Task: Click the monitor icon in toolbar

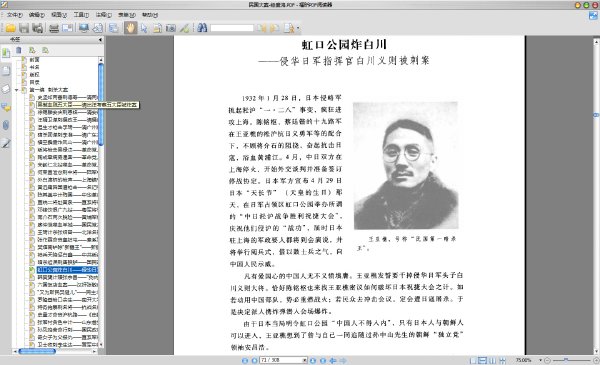Action: [84, 28]
